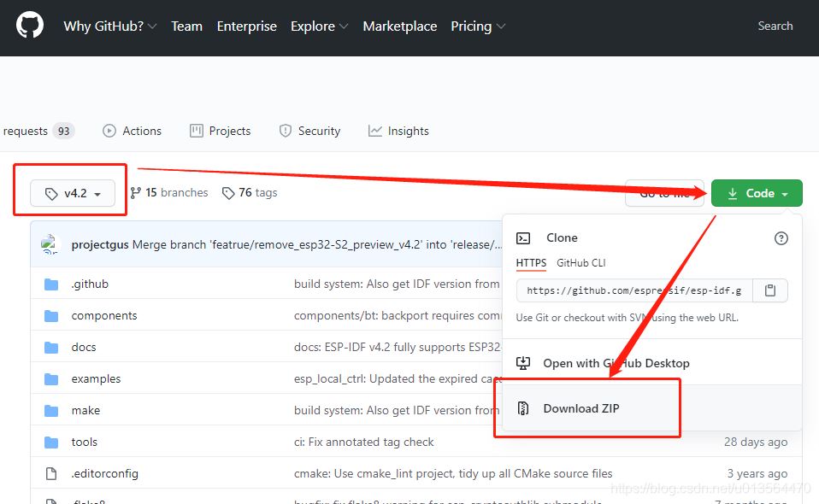The width and height of the screenshot is (819, 504).
Task: Expand the Explore navigation dropdown
Action: [319, 26]
